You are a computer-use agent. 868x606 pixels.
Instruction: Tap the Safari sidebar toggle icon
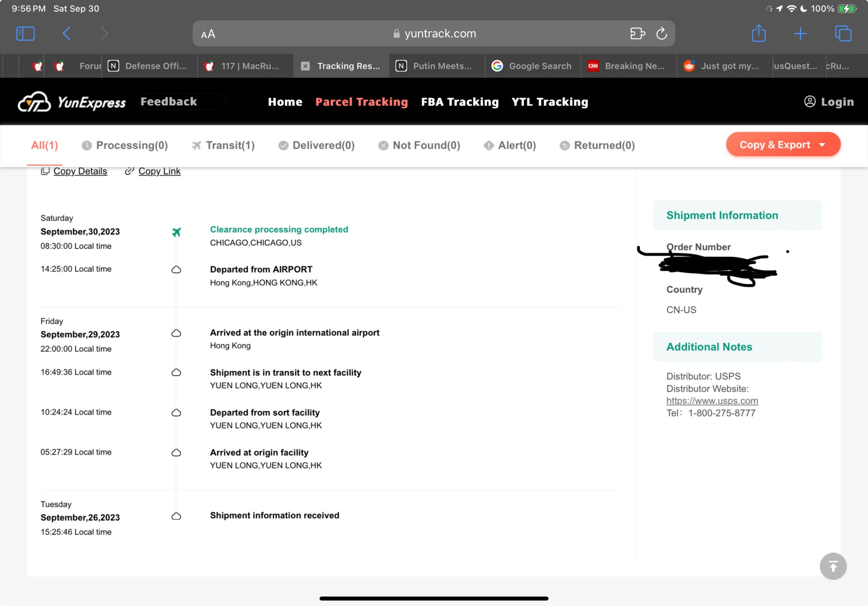[25, 33]
